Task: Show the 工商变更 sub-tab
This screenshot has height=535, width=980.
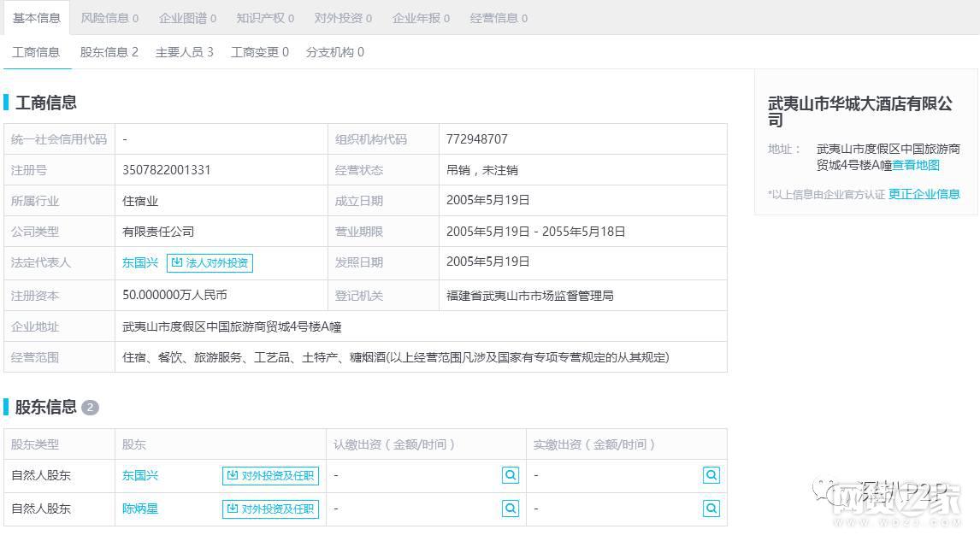Action: click(260, 52)
